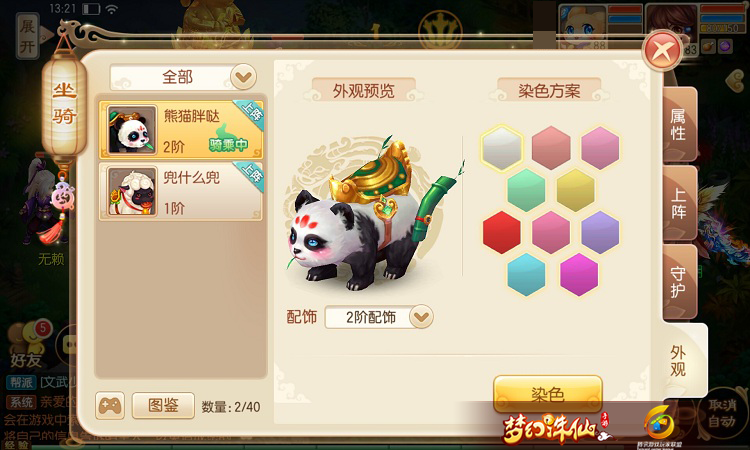The height and width of the screenshot is (450, 750).
Task: Open the 守护 tab
Action: [x=679, y=282]
